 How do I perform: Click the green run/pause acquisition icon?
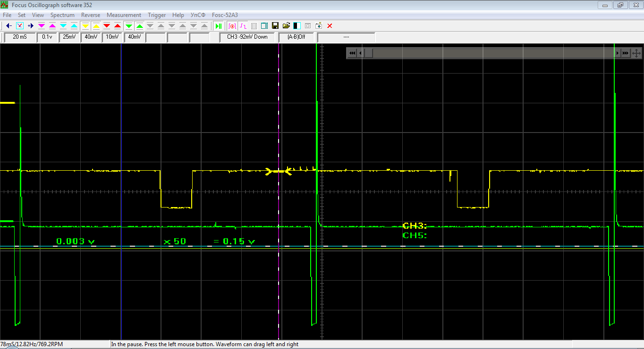tap(219, 25)
